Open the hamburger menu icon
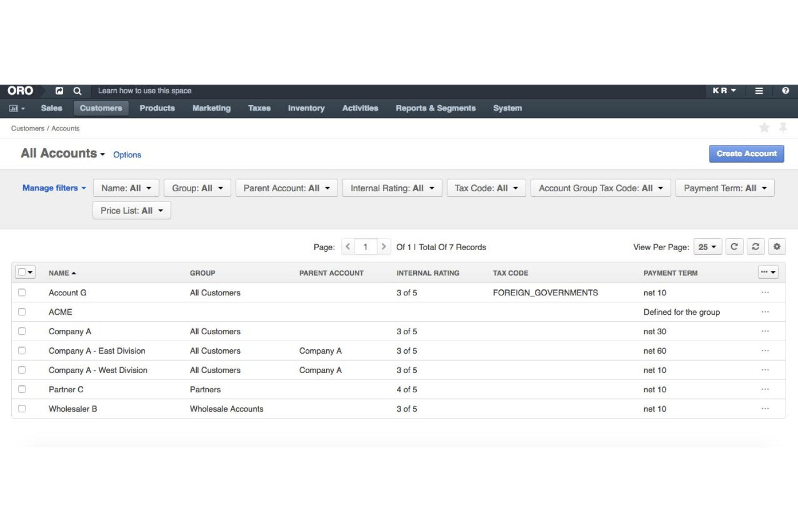This screenshot has width=798, height=532. (759, 91)
